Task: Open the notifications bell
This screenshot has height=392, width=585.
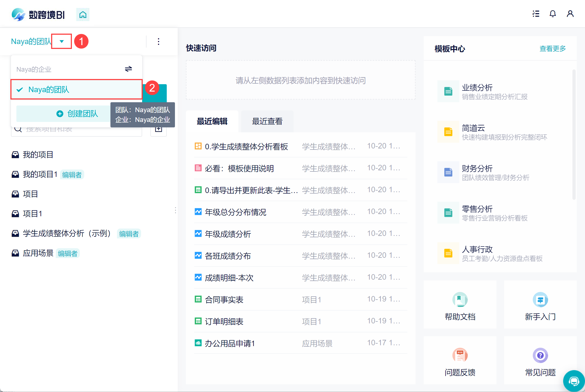Action: click(552, 14)
